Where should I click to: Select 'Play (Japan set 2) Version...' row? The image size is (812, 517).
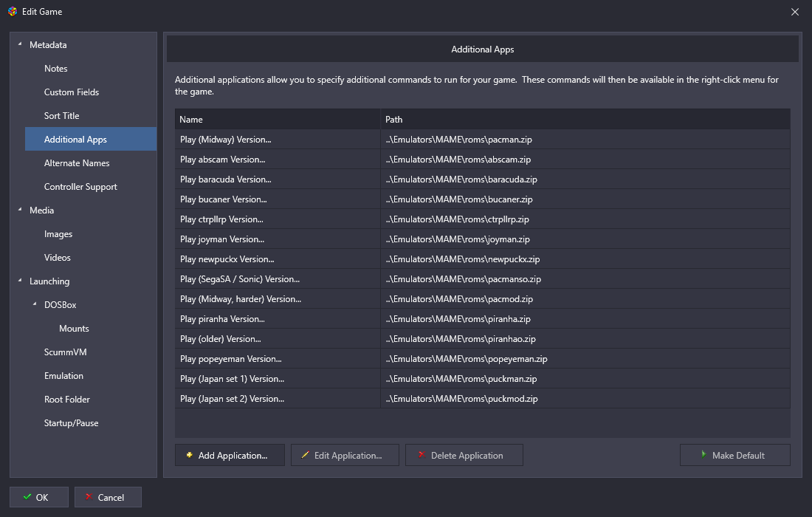click(483, 398)
